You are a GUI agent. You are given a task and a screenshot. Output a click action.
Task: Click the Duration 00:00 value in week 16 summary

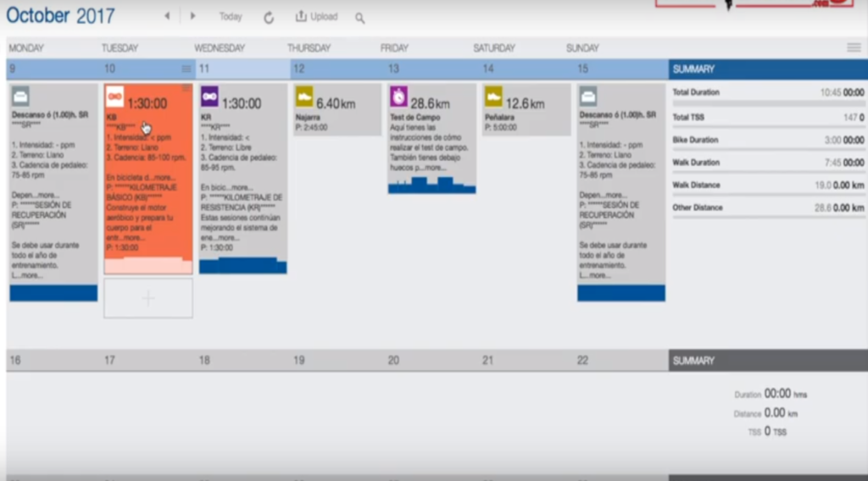coord(777,394)
